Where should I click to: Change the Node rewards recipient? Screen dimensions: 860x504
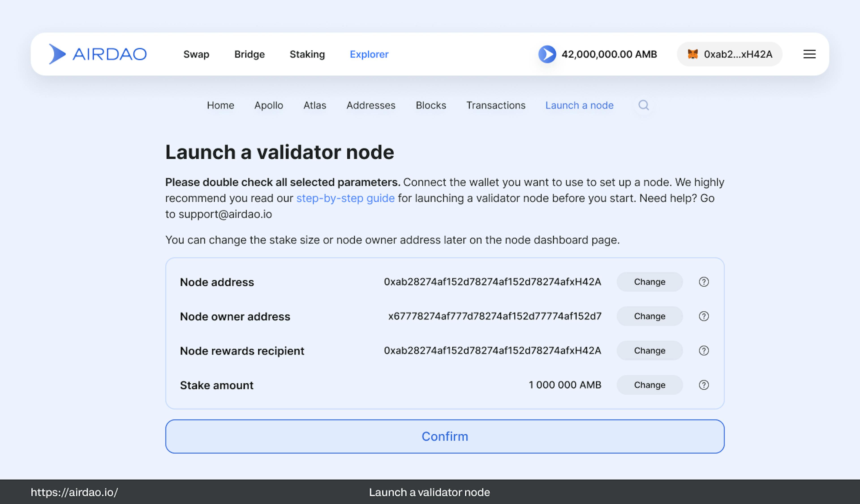(649, 350)
